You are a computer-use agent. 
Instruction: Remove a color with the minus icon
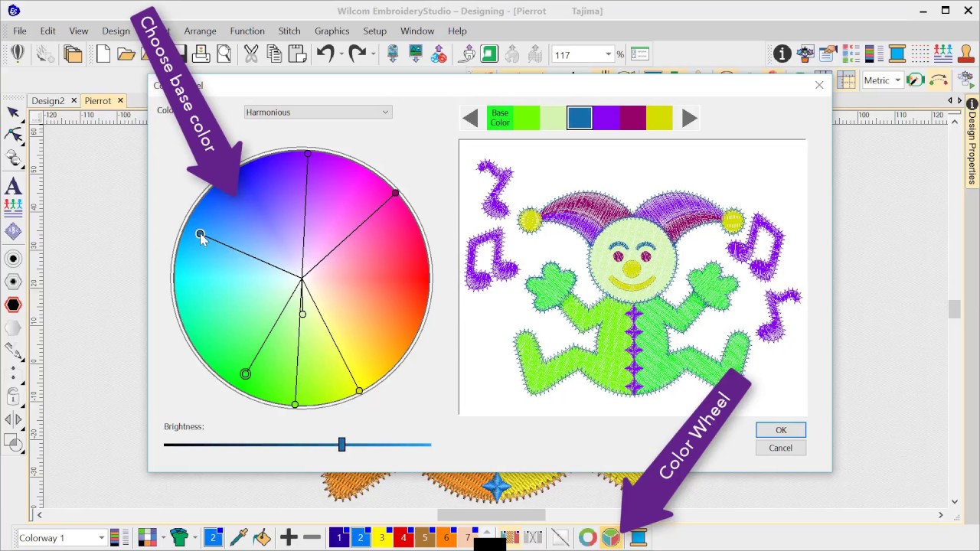coord(312,538)
